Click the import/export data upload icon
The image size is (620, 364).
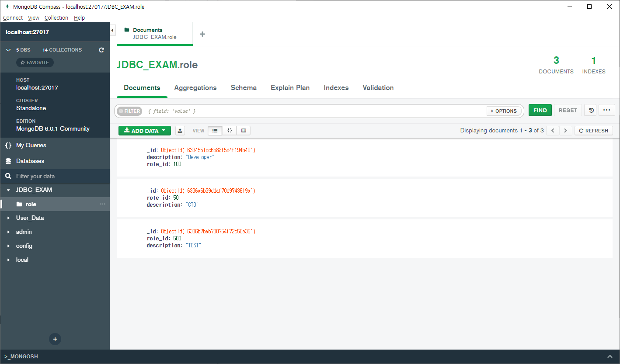(180, 131)
